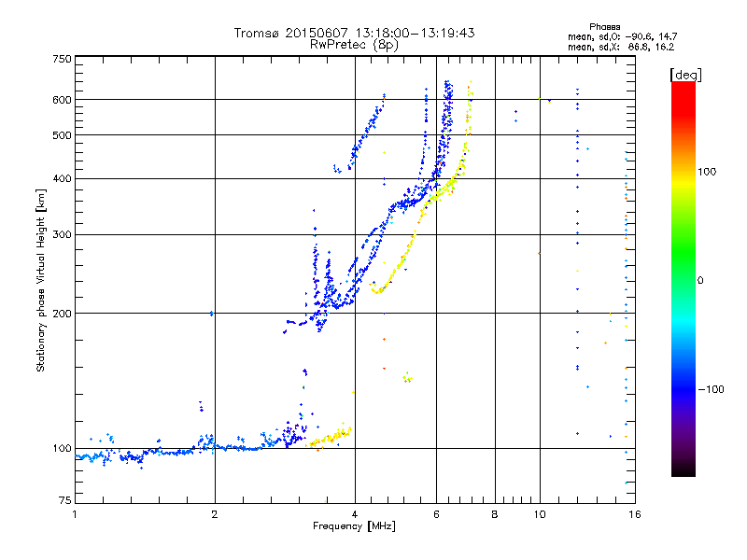The image size is (747, 560).
Task: Click the isolated blue data point at 2 MHz, 200 km
Action: (212, 314)
